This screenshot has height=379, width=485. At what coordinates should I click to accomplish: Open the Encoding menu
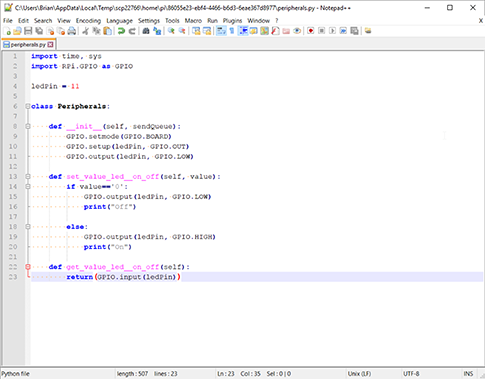(88, 21)
